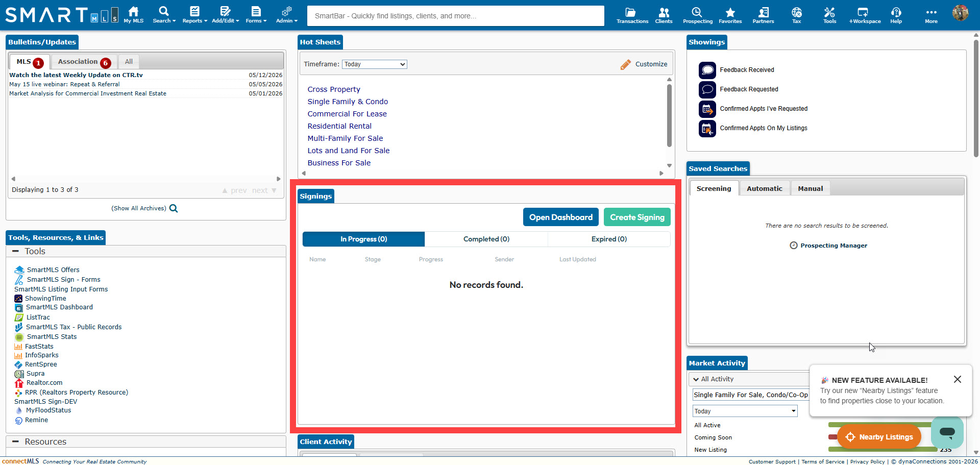980x465 pixels.
Task: Click the SmartMLS Offers icon
Action: [x=19, y=270]
